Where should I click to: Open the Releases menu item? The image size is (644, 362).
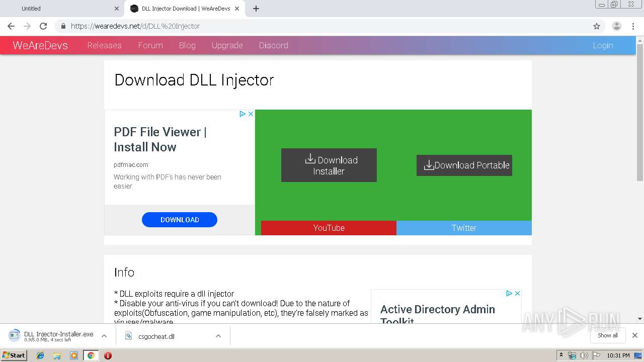pyautogui.click(x=104, y=45)
